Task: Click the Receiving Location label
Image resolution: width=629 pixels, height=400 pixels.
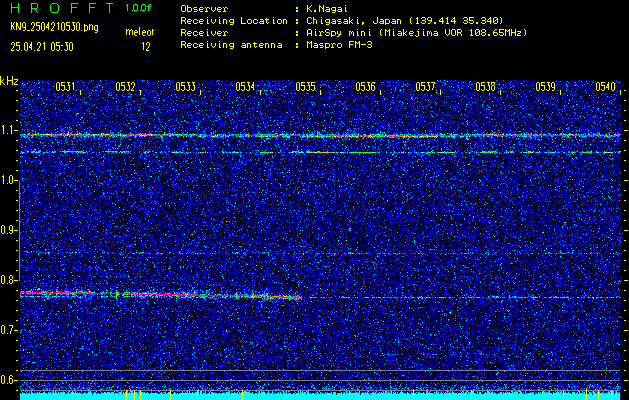Action: [234, 21]
